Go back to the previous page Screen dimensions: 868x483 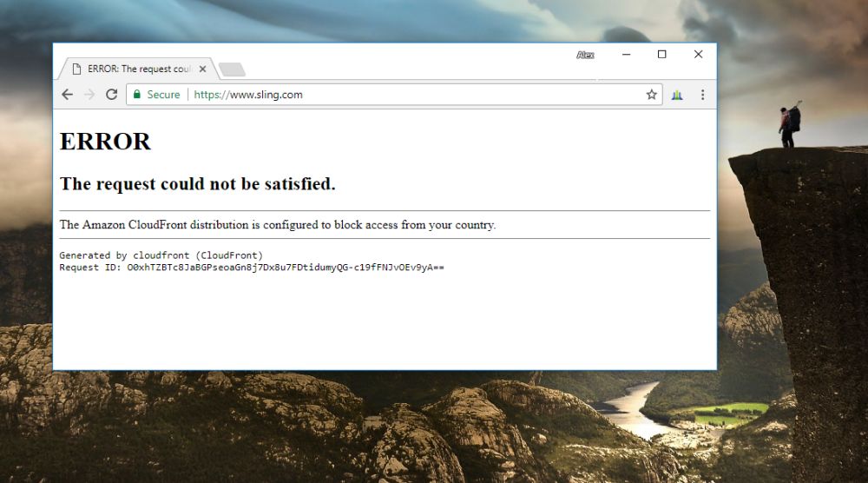click(x=67, y=95)
